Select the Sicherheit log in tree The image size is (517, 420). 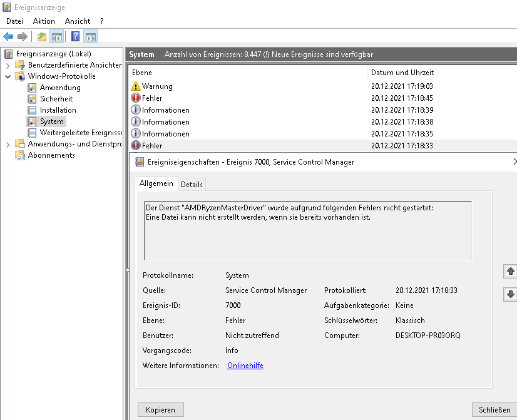(56, 99)
